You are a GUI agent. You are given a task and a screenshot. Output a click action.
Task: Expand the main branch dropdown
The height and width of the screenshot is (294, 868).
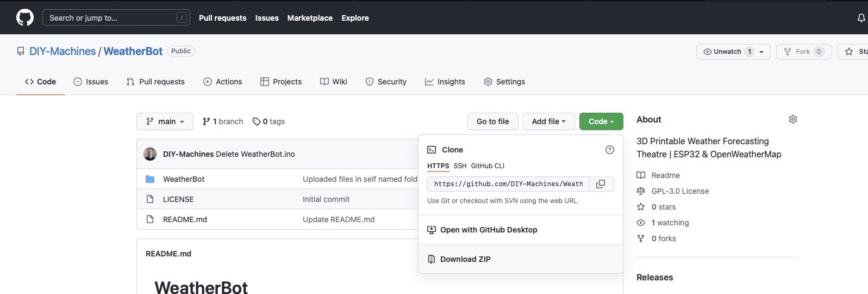pyautogui.click(x=165, y=121)
